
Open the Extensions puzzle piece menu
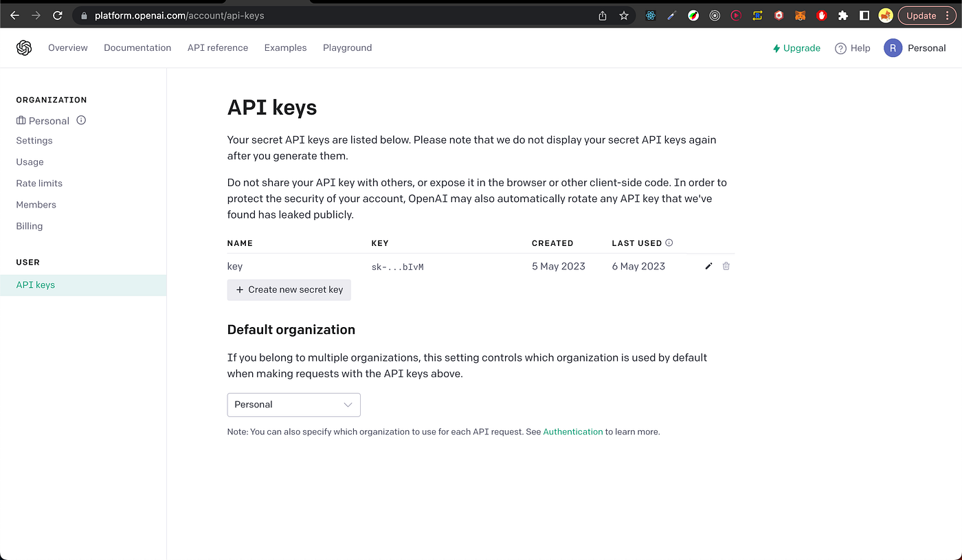(x=843, y=15)
